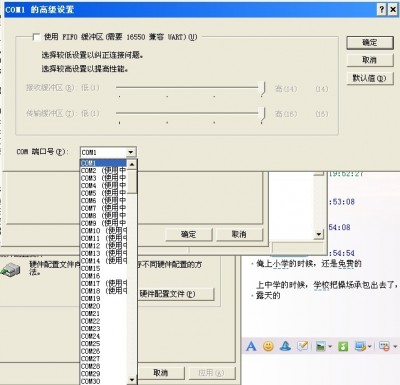Click the COM port list scrollbar thumb

[x=132, y=181]
